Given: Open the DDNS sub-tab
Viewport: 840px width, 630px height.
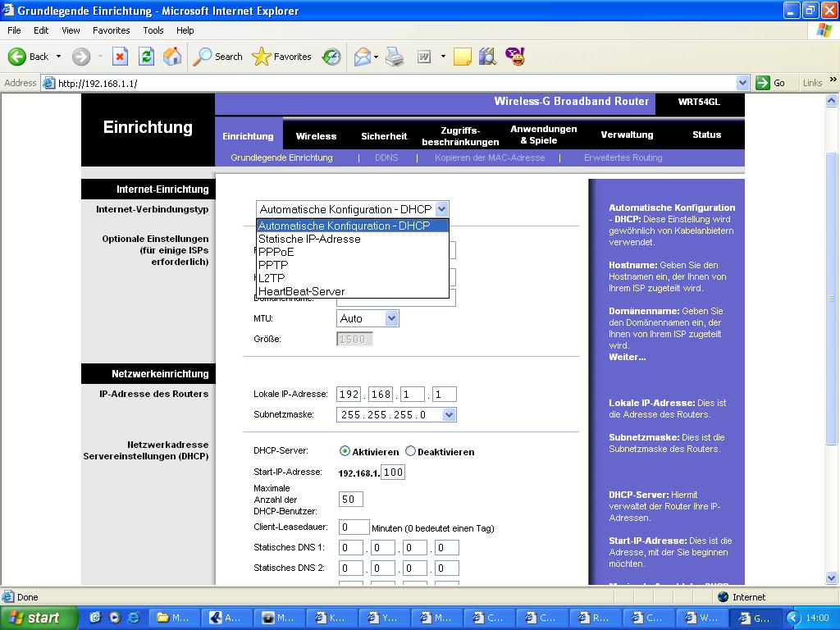Looking at the screenshot, I should (386, 157).
